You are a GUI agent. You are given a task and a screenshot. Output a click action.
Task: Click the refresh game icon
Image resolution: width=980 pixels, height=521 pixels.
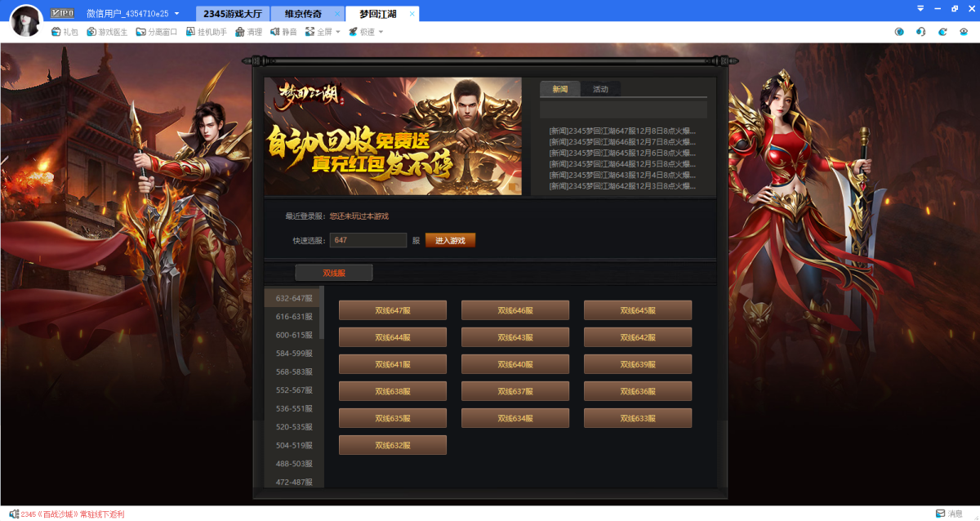tap(942, 32)
